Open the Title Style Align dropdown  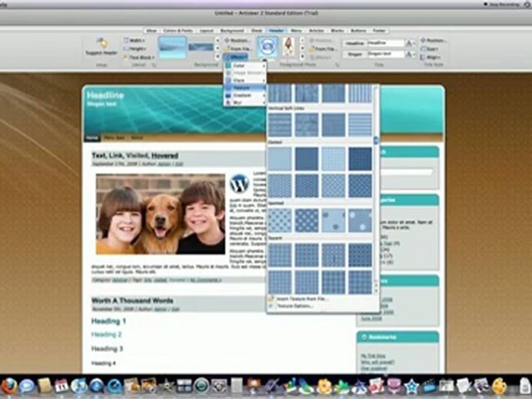431,57
